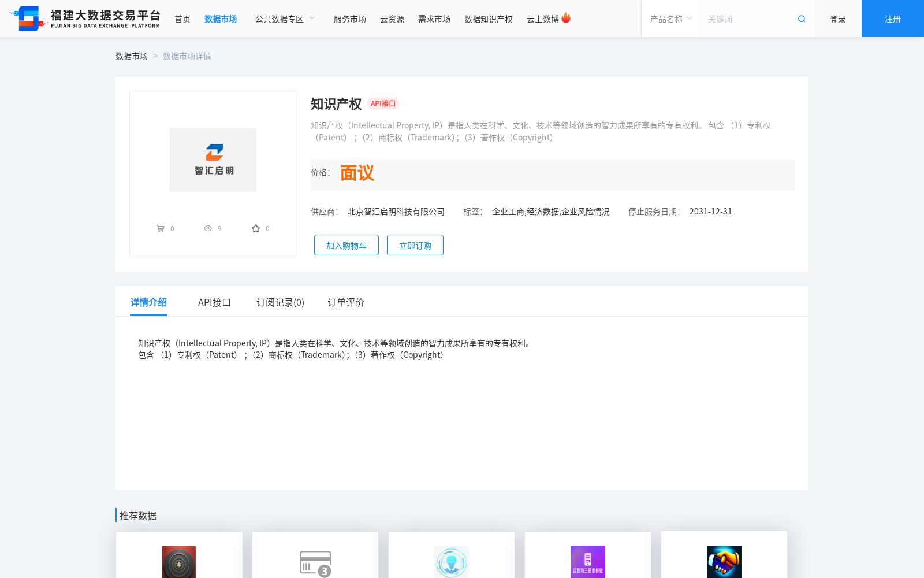This screenshot has height=578, width=924.
Task: Click the 数据市场 breadcrumb link
Action: pos(132,56)
